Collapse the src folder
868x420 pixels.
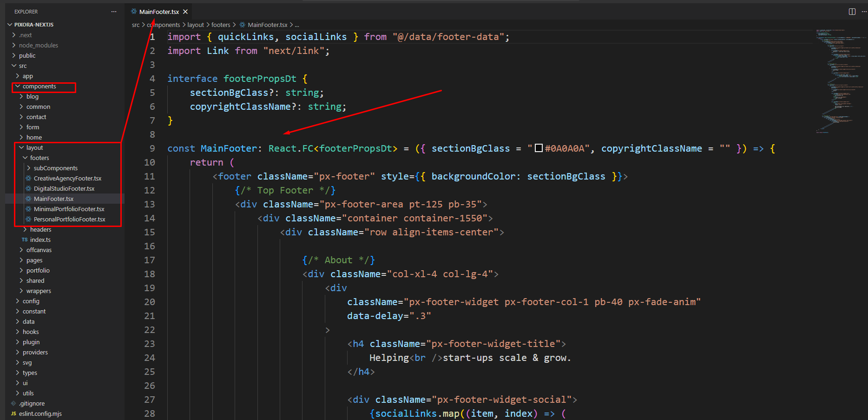point(14,66)
